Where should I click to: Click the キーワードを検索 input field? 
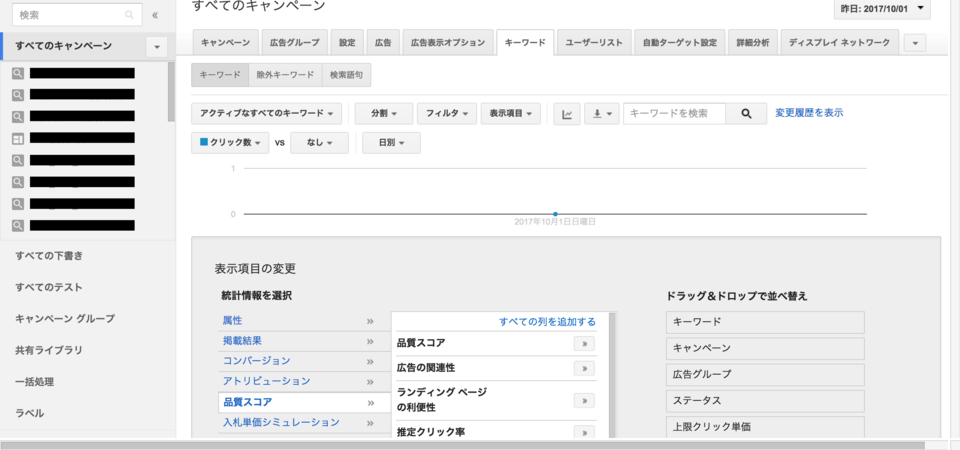pyautogui.click(x=674, y=114)
